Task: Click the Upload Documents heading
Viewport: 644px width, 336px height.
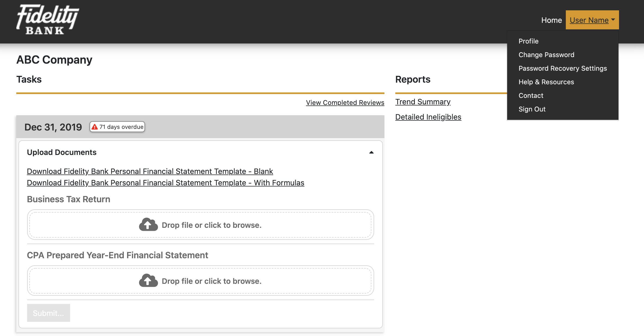Action: click(x=62, y=152)
